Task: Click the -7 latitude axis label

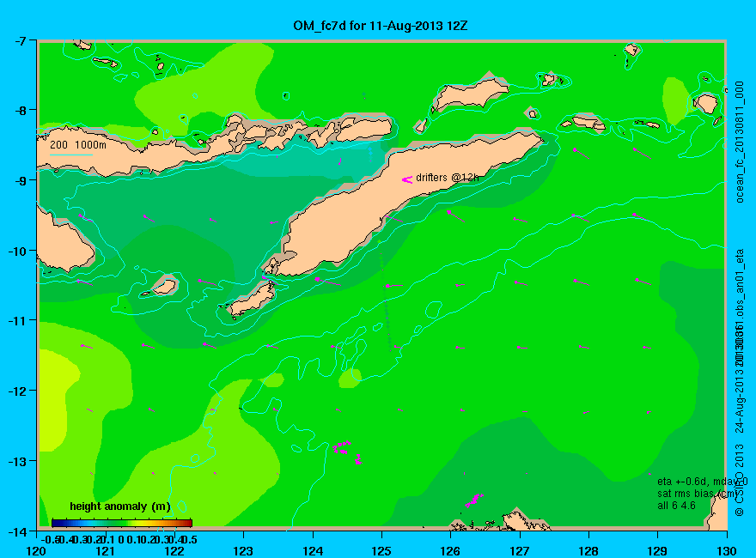Action: click(x=19, y=41)
